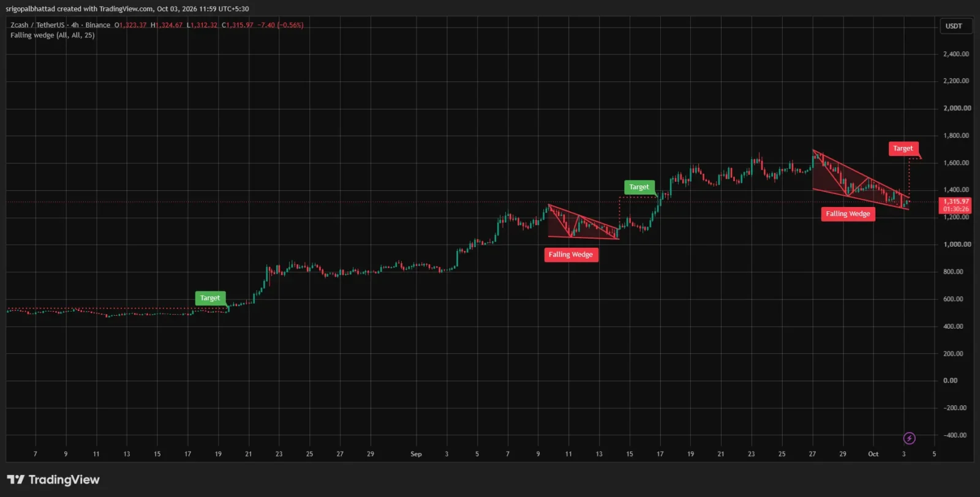
Task: Click the 2,200.00 price axis label
Action: point(956,81)
